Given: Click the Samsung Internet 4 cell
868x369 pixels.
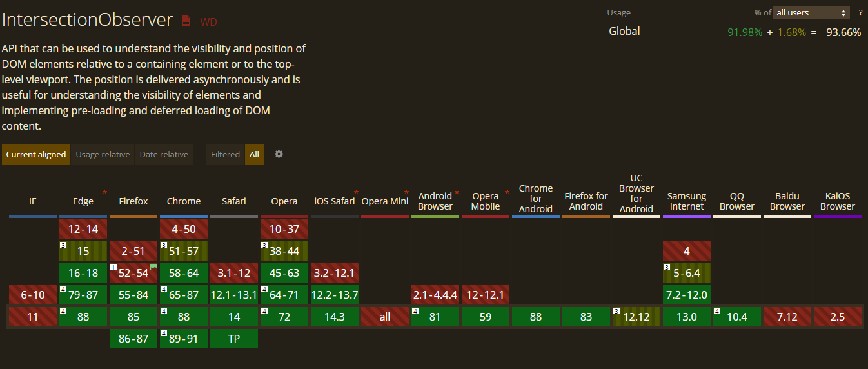Looking at the screenshot, I should [x=687, y=251].
